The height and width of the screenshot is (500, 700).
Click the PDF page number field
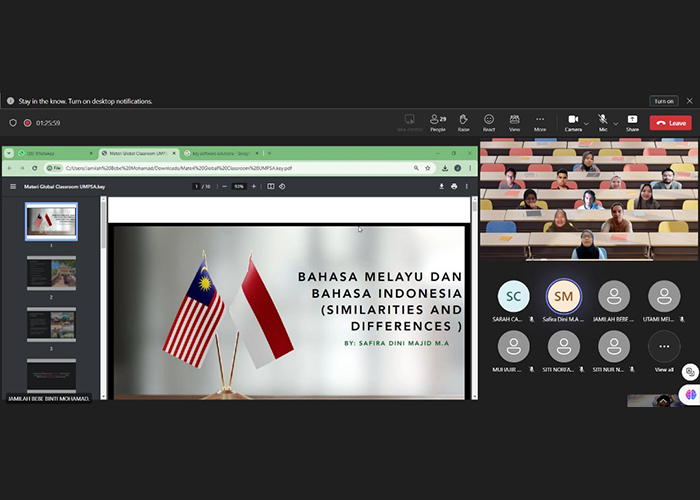(x=196, y=186)
